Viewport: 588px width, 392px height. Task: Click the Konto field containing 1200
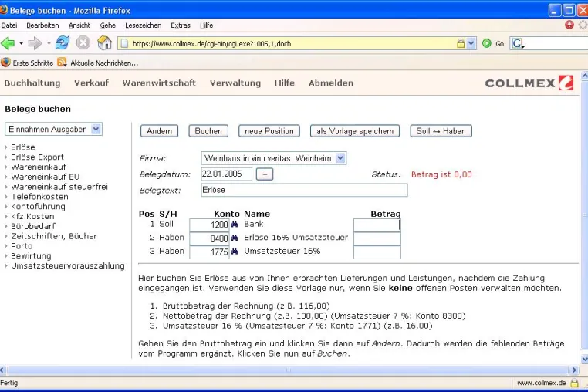click(209, 225)
